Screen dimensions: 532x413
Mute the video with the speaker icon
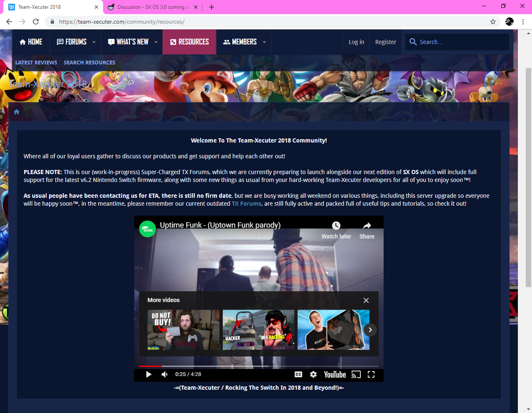pos(165,374)
